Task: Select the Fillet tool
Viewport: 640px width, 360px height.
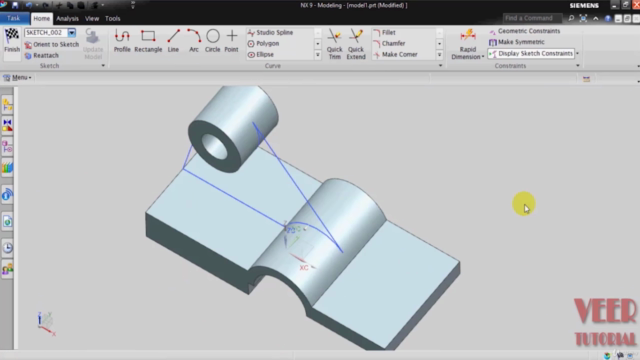Action: click(384, 32)
